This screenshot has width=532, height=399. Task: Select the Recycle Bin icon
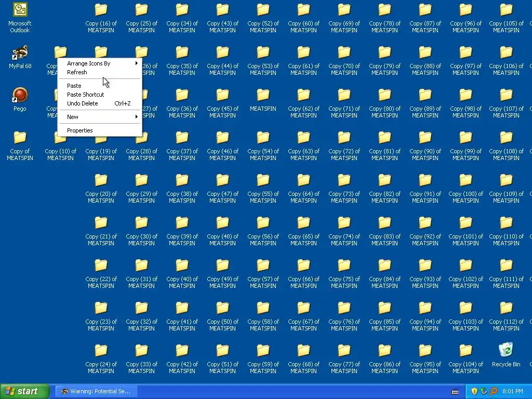506,355
